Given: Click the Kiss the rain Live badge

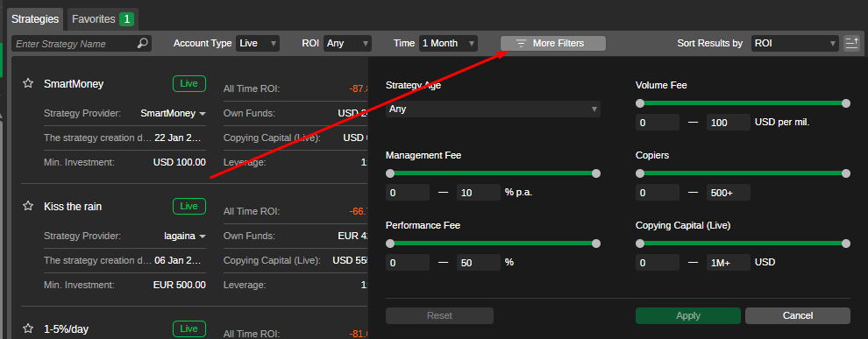Looking at the screenshot, I should [189, 206].
